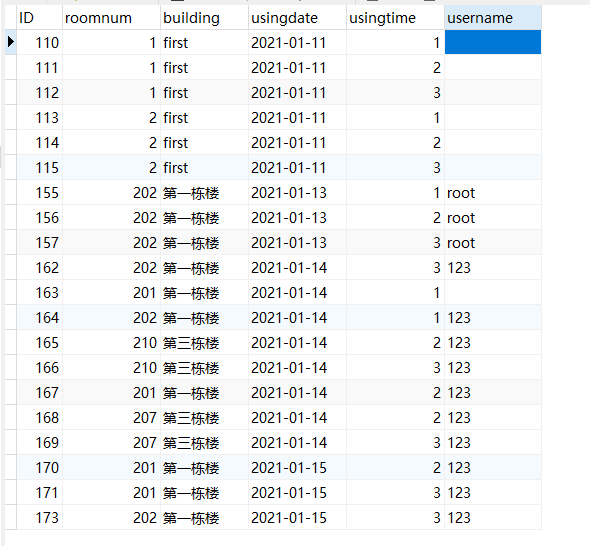
Task: Click ID cell 156
Action: click(x=40, y=217)
